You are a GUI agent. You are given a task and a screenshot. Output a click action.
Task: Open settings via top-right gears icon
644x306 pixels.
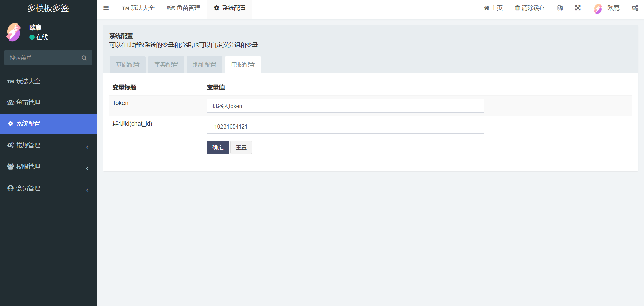point(635,8)
